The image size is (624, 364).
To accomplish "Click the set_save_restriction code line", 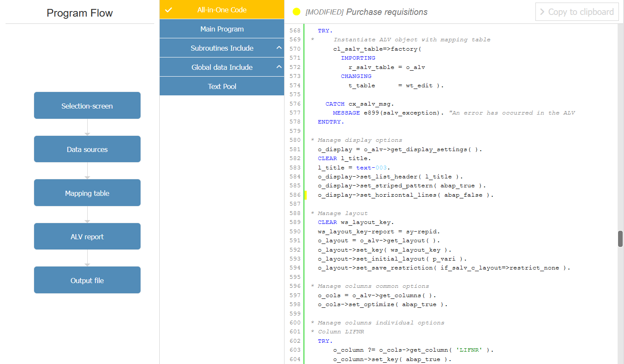I will pyautogui.click(x=444, y=268).
